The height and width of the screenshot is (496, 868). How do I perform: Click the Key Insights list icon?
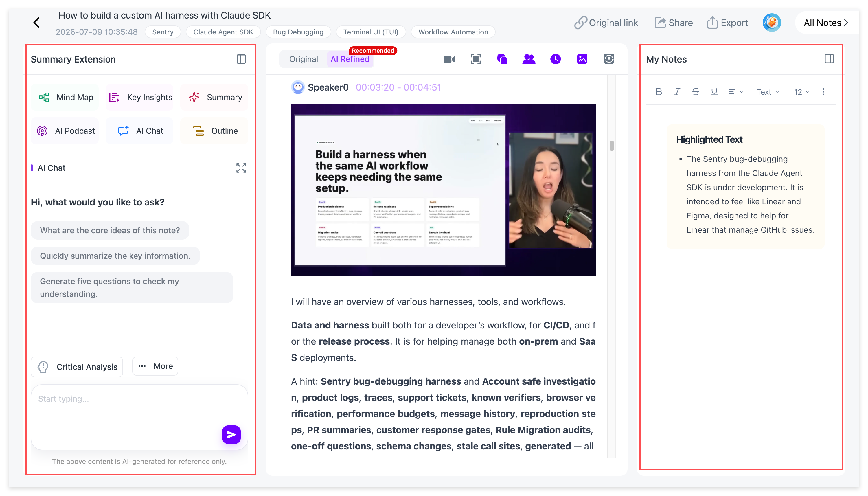[x=114, y=98]
